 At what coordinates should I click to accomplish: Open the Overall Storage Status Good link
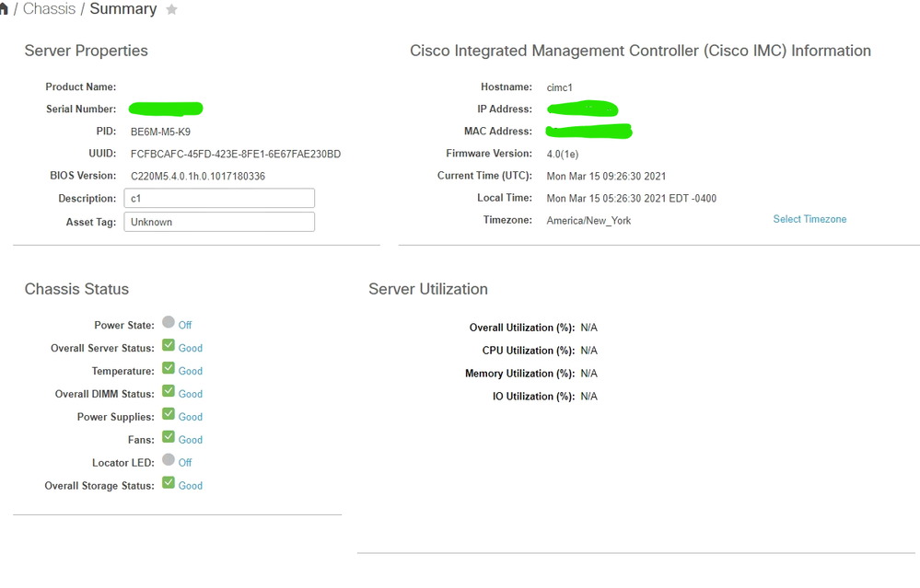point(190,486)
